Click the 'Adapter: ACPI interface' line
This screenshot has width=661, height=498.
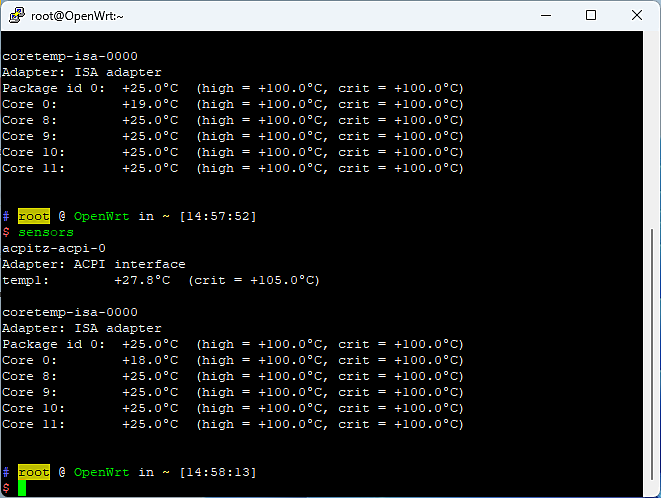coord(94,264)
